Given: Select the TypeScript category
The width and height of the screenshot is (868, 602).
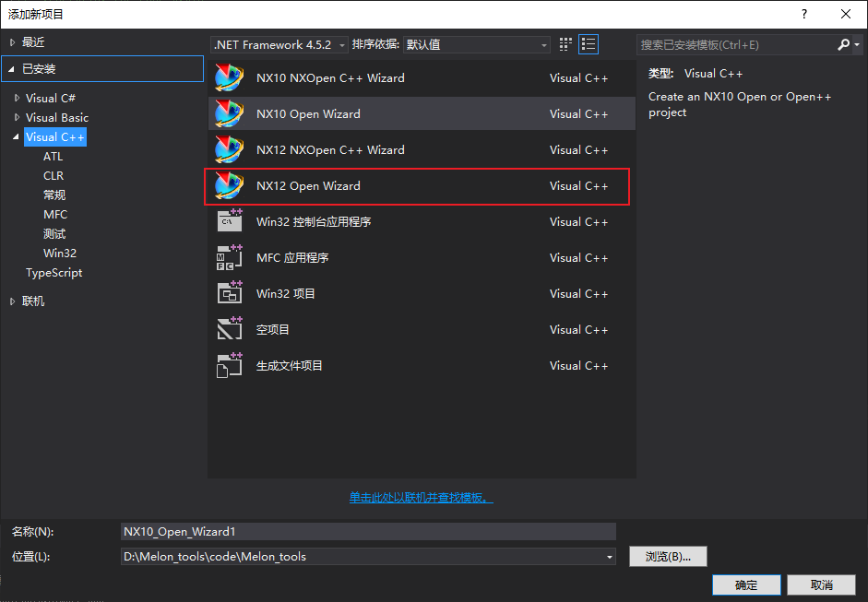Looking at the screenshot, I should 54,273.
